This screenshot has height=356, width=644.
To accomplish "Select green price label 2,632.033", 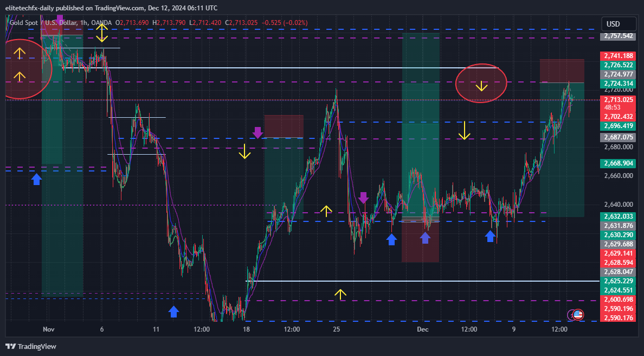I will pos(619,216).
